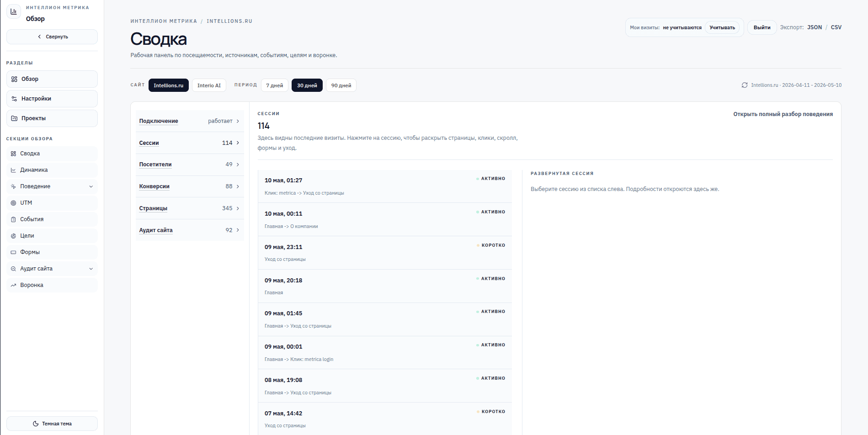The width and height of the screenshot is (868, 435).
Task: Click the Конверсии metric label
Action: [x=154, y=186]
